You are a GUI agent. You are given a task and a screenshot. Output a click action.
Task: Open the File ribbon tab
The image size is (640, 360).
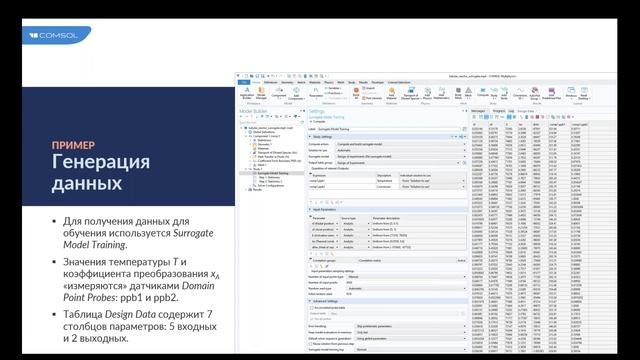click(244, 82)
